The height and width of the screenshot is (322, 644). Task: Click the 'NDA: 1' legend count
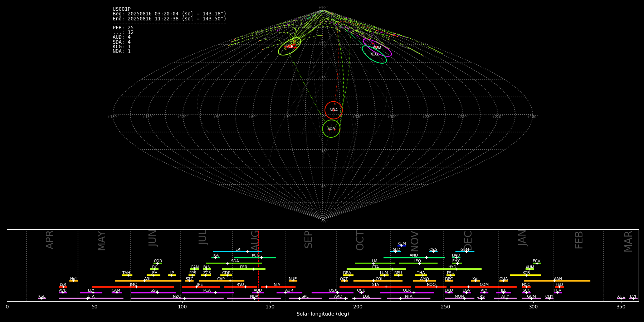pyautogui.click(x=122, y=52)
